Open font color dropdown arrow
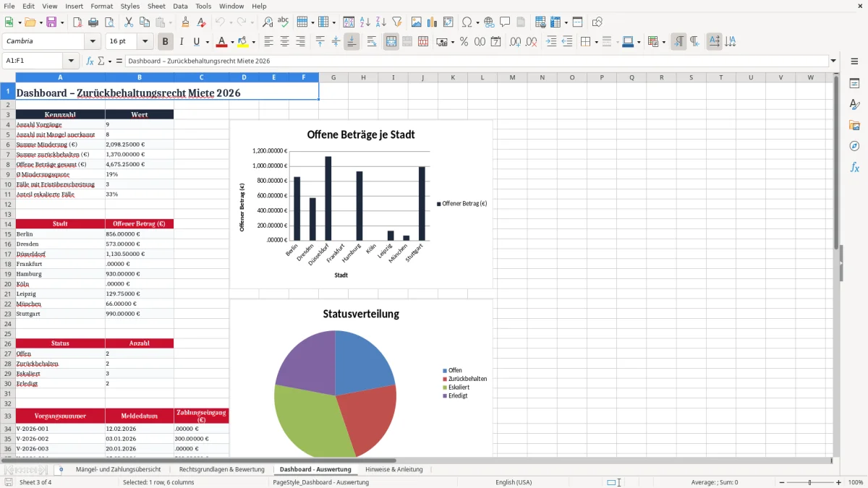The height and width of the screenshot is (488, 868). coord(233,42)
